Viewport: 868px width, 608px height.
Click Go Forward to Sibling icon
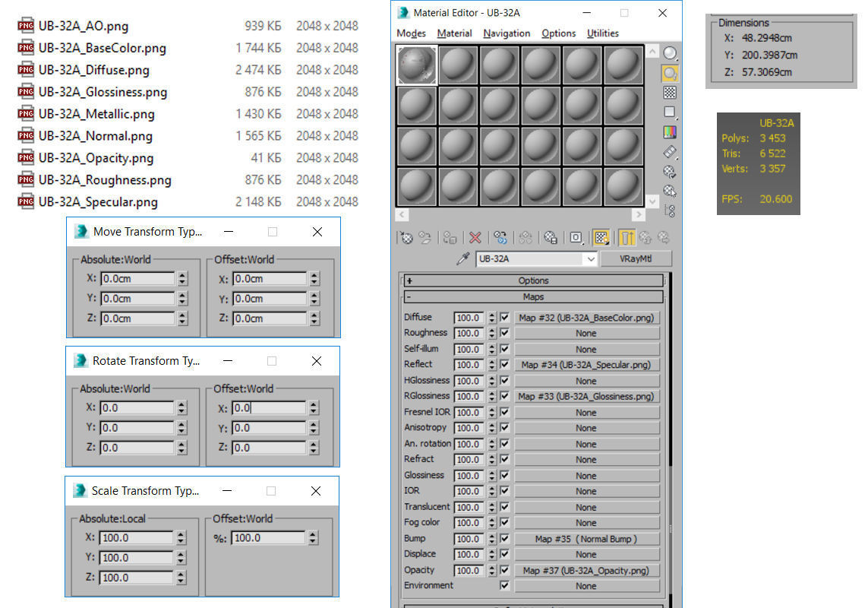coord(664,238)
